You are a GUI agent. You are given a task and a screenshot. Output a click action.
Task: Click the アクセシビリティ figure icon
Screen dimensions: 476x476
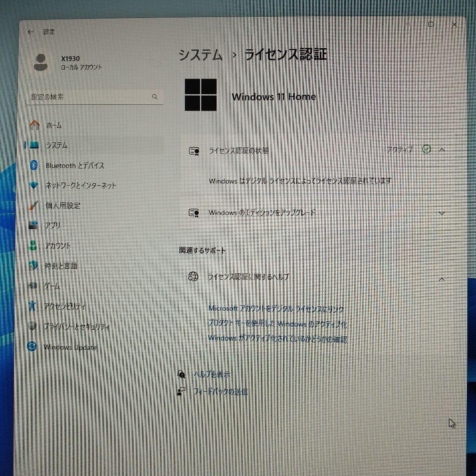click(32, 306)
